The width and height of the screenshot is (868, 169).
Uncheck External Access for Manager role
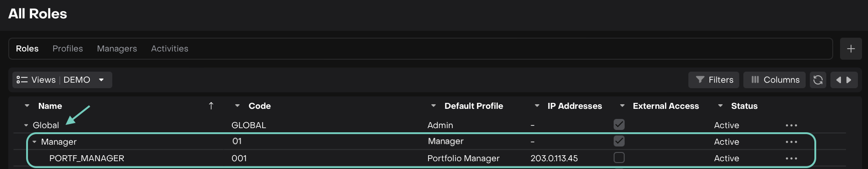(619, 141)
